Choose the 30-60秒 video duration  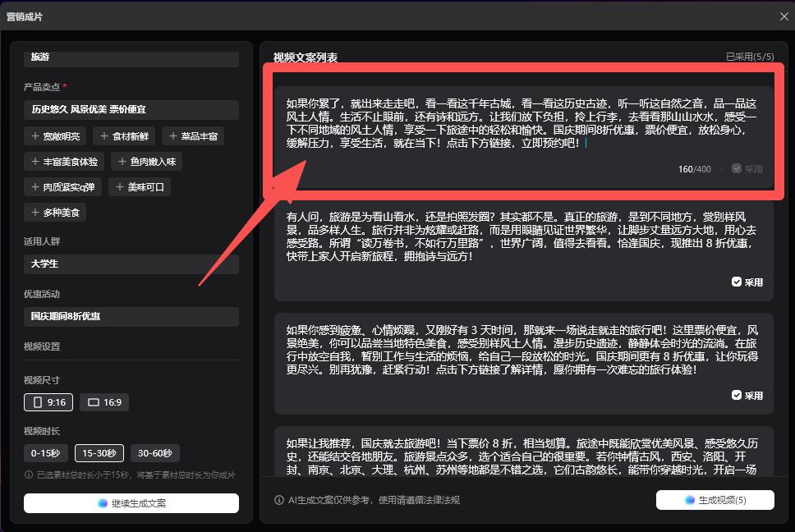point(154,453)
